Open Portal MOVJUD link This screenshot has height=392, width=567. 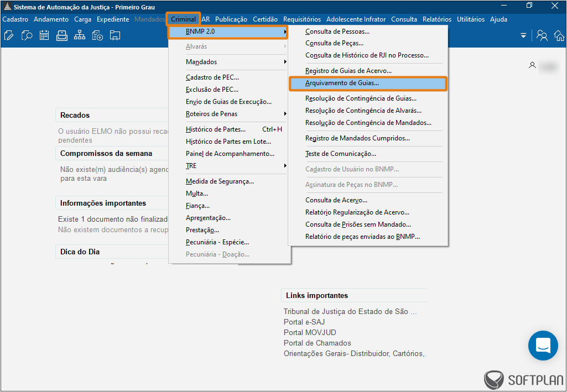click(310, 332)
